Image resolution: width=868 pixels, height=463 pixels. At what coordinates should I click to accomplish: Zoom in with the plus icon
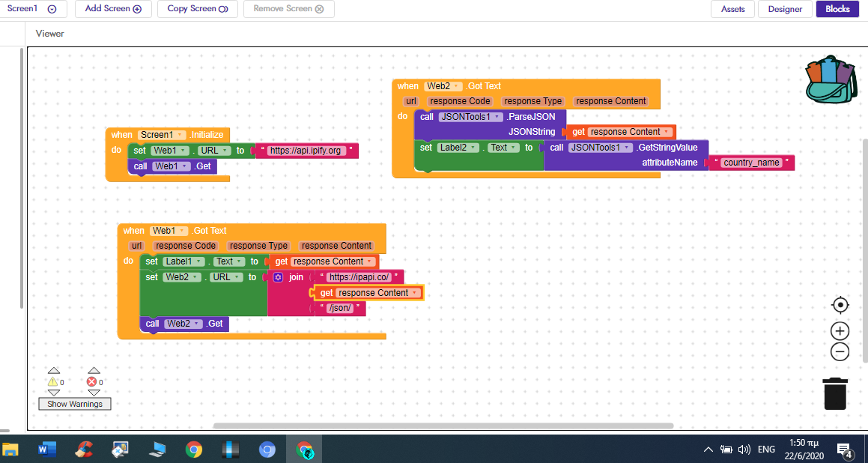(x=840, y=331)
